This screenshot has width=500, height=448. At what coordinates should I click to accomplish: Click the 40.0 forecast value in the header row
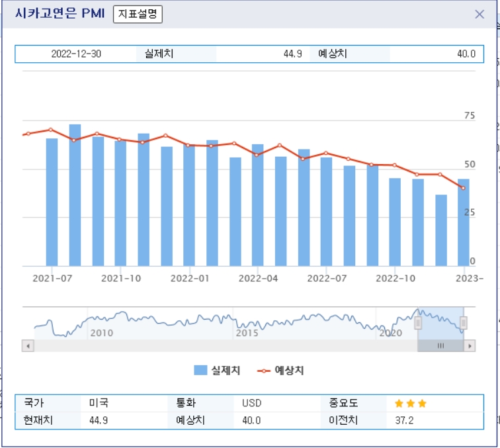pyautogui.click(x=466, y=54)
